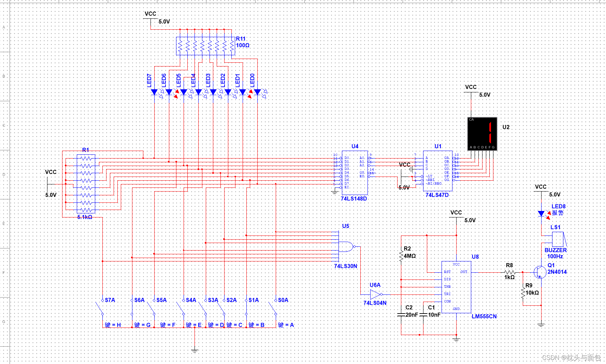The width and height of the screenshot is (606, 364).
Task: Select the U6A inverter gate symbol
Action: (x=376, y=294)
